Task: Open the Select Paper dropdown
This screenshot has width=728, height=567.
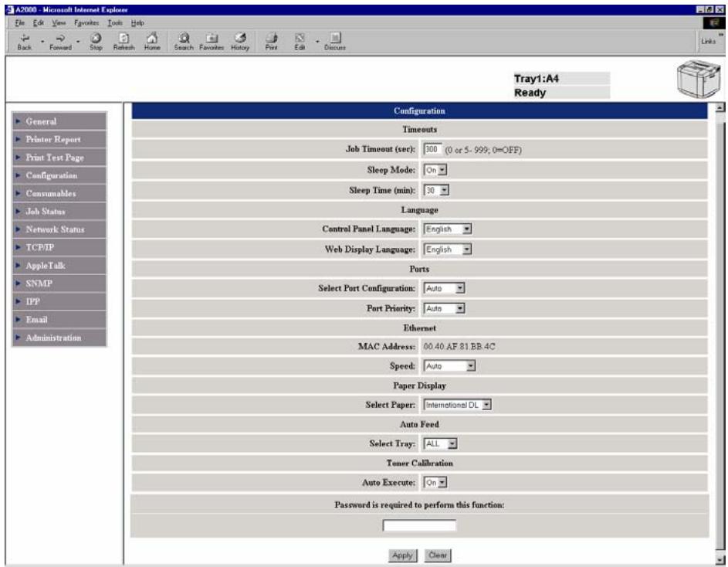Action: [457, 405]
